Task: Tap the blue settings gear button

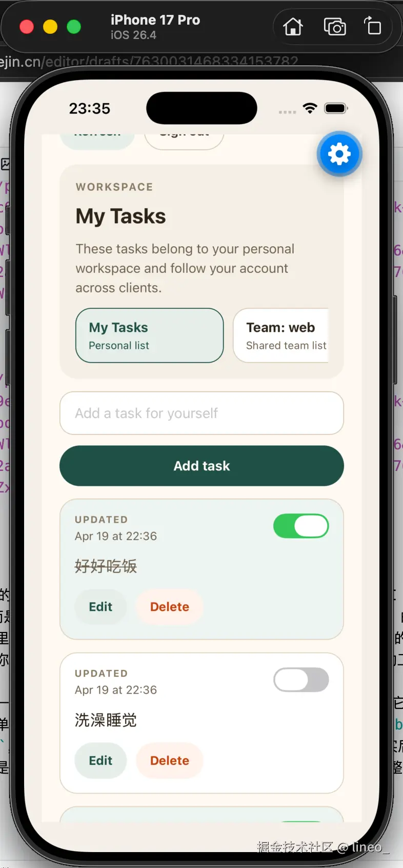Action: click(x=339, y=154)
